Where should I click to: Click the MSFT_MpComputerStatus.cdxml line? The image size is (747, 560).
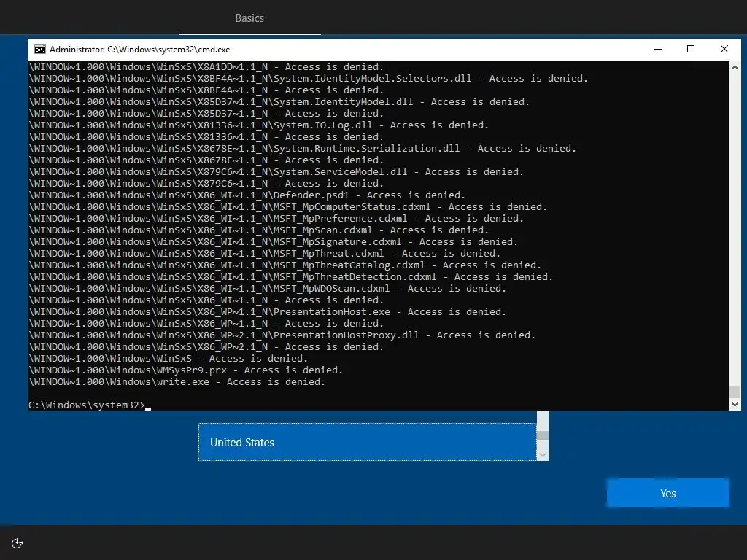pyautogui.click(x=287, y=206)
